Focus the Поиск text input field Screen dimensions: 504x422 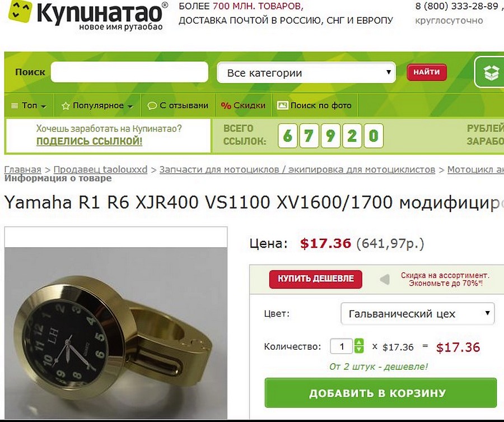pos(129,72)
